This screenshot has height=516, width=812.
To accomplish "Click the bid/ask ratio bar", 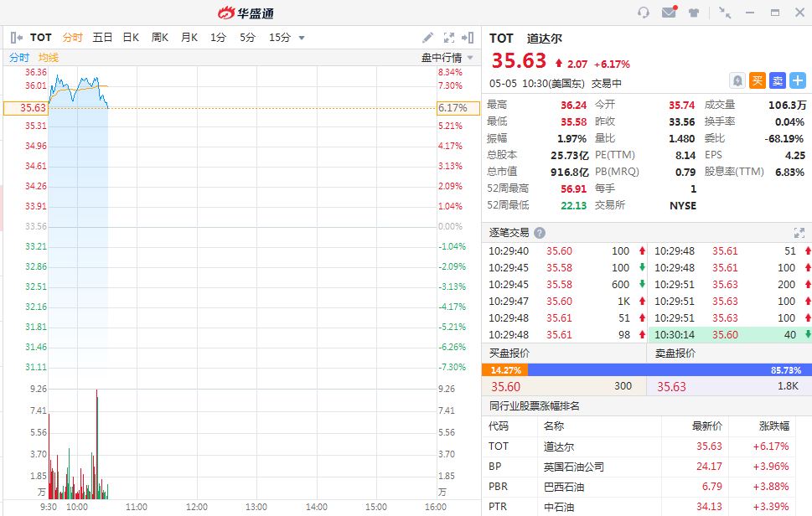I will click(646, 369).
